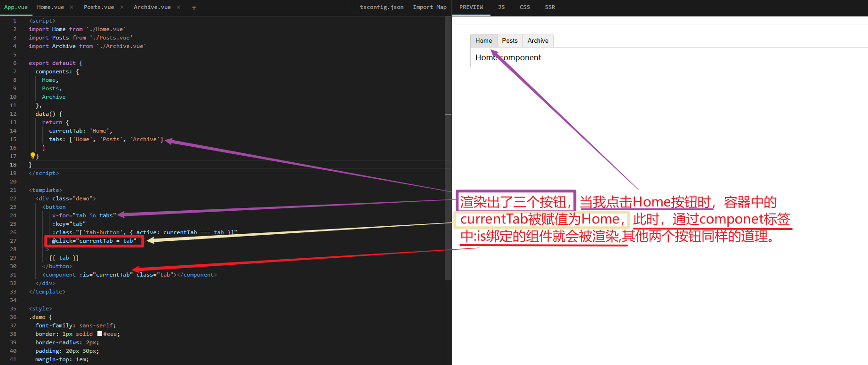Image resolution: width=868 pixels, height=365 pixels.
Task: Click the editor vertical scrollbar
Action: click(448, 148)
